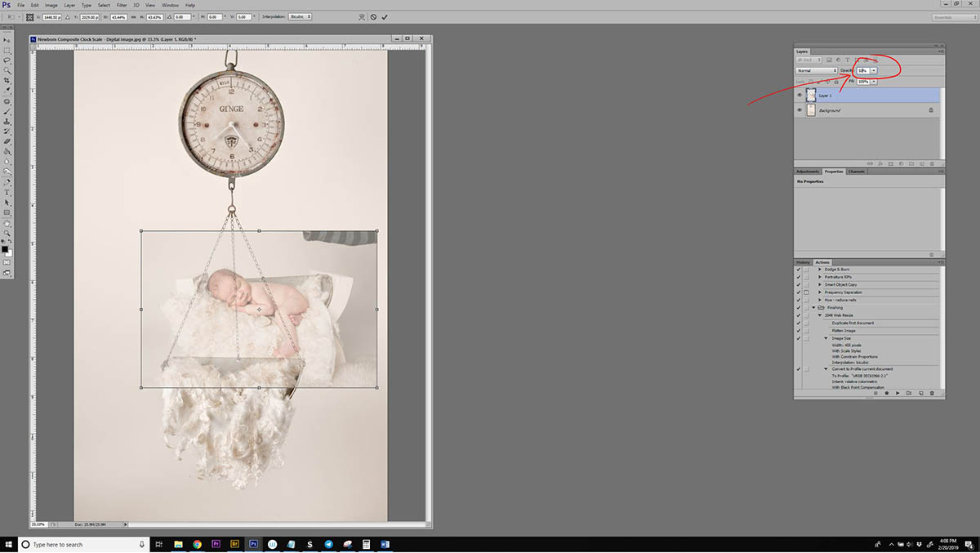The height and width of the screenshot is (553, 980).
Task: Switch to the Channels tab
Action: click(x=856, y=172)
